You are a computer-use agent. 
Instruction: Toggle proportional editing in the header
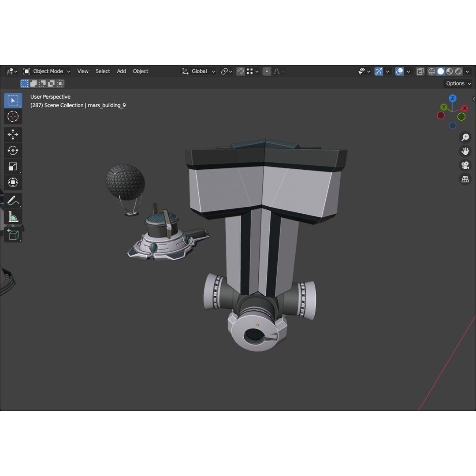click(266, 71)
